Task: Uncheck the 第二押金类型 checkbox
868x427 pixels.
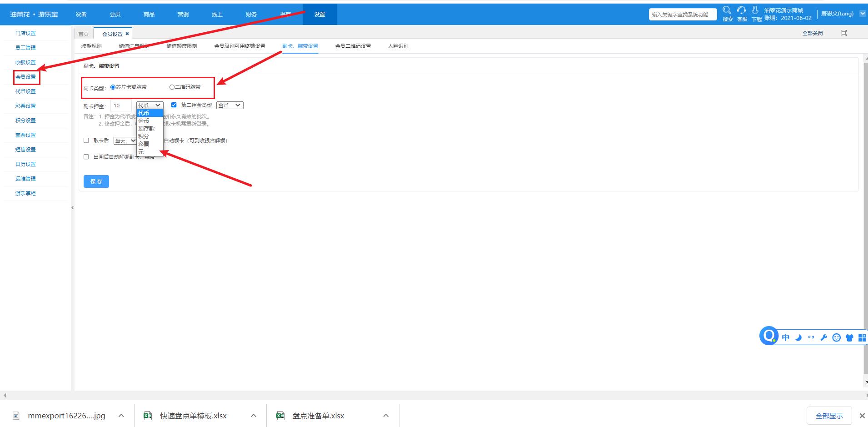Action: point(174,105)
